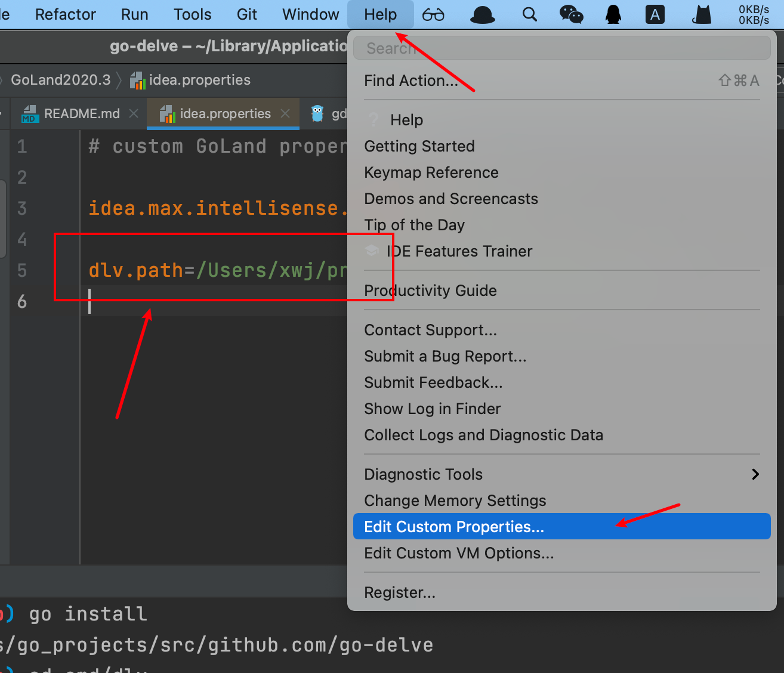Screen dimensions: 784x673
Task: Expand the Diagnostic Tools submenu arrow
Action: [755, 474]
